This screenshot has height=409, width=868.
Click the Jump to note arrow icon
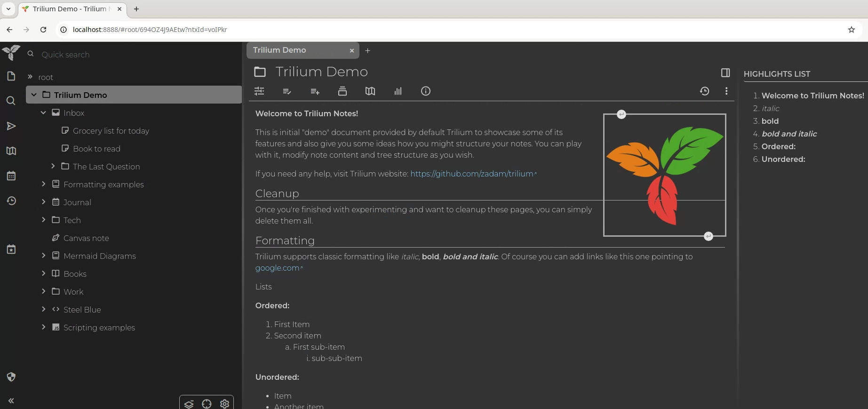(11, 126)
